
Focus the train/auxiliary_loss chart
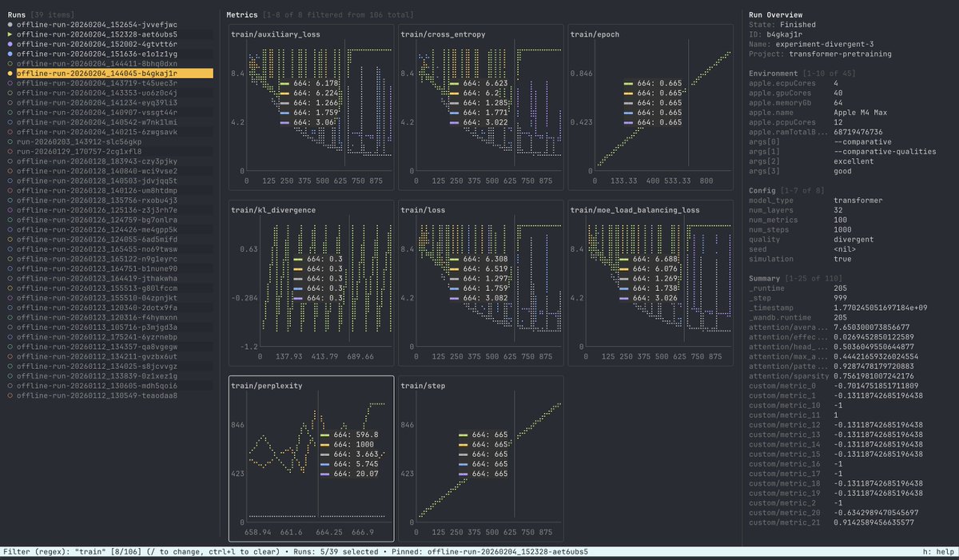tap(310, 107)
